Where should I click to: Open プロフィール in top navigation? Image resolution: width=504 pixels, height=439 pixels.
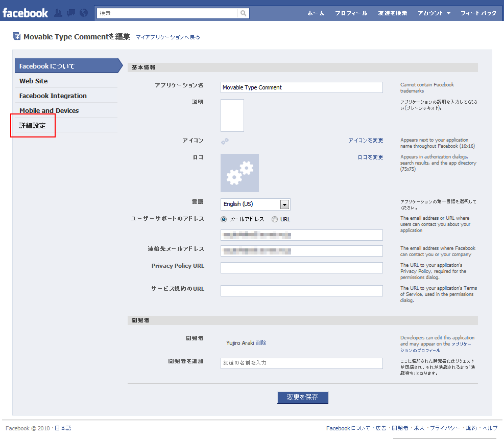pyautogui.click(x=351, y=13)
